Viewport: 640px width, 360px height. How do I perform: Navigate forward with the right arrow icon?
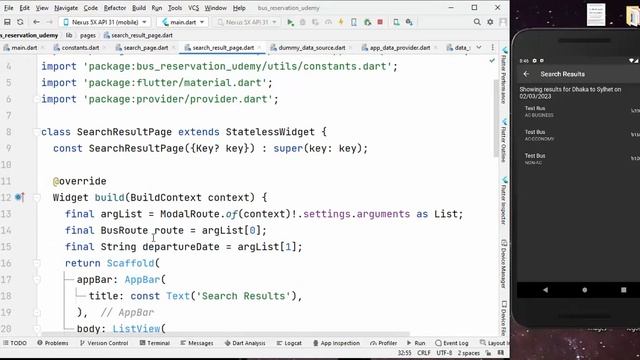tap(49, 22)
